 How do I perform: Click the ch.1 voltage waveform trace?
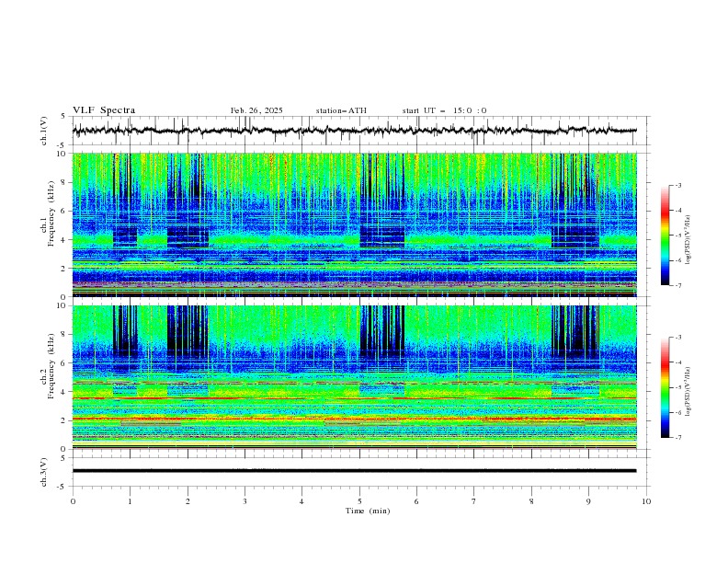click(x=354, y=131)
